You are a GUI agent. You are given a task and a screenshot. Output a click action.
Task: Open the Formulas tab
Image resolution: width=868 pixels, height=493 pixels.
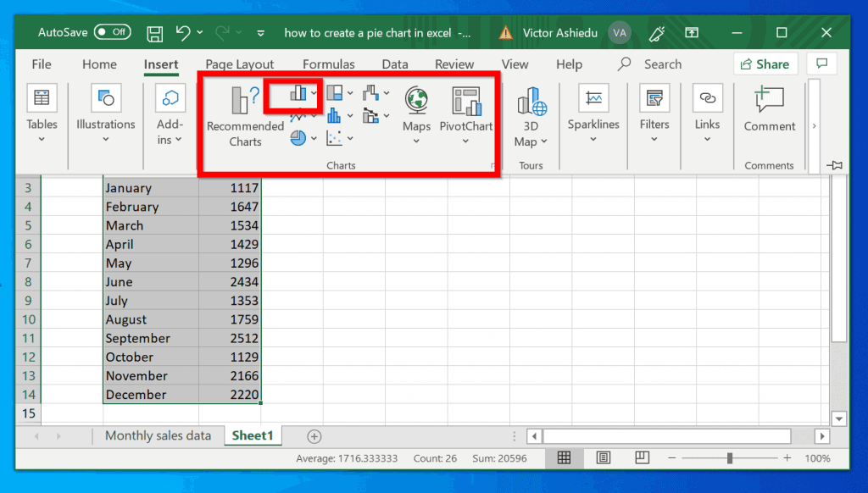click(329, 64)
